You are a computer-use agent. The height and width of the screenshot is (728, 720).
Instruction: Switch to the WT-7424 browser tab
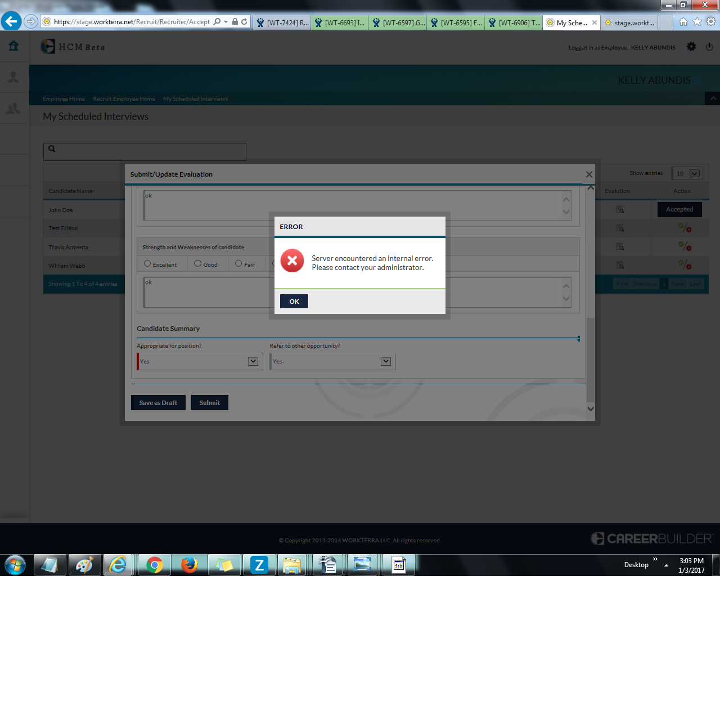click(282, 23)
